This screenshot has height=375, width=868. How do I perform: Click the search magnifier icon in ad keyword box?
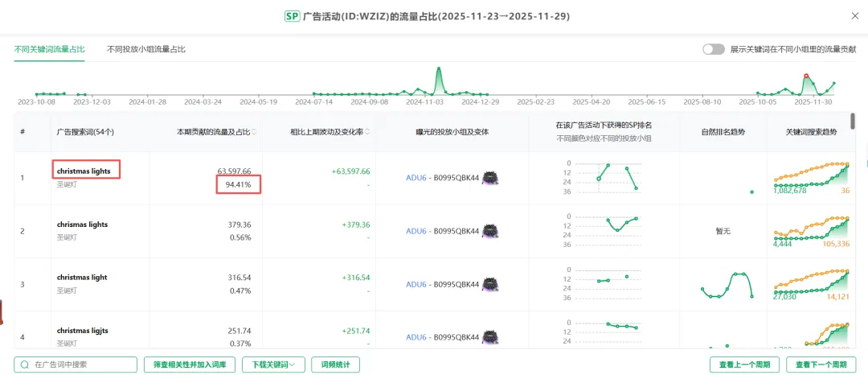coord(25,365)
